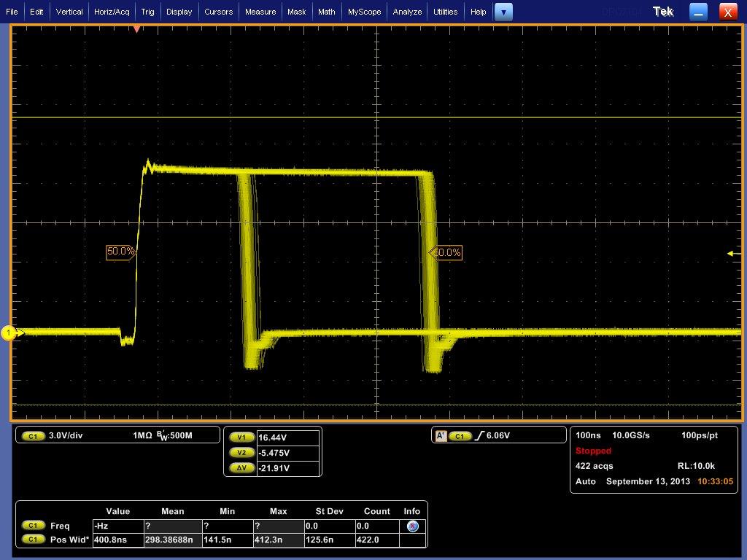Select the Pos Wid* measurement label

coord(69,540)
